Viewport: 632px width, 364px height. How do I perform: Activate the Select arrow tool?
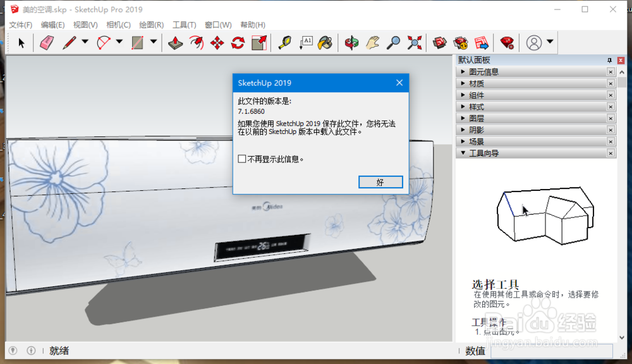(20, 42)
